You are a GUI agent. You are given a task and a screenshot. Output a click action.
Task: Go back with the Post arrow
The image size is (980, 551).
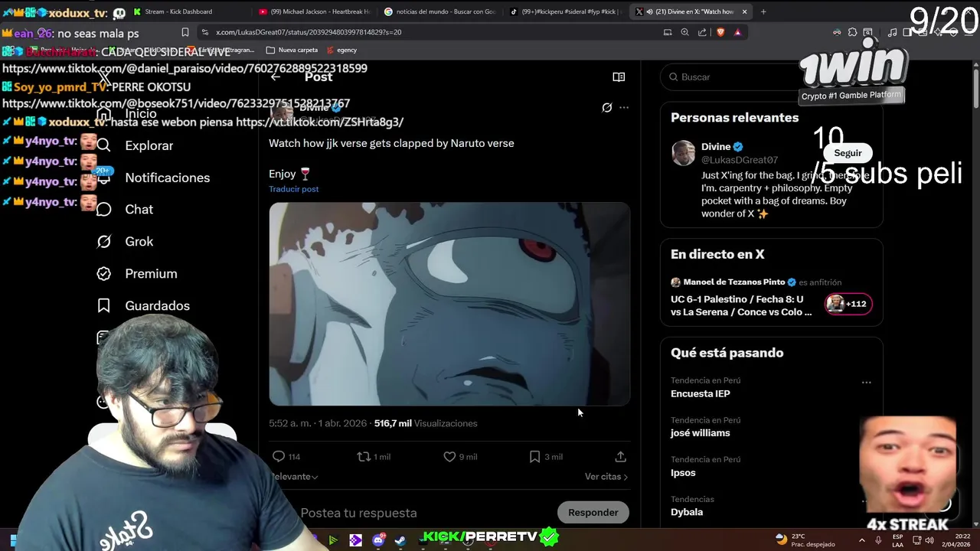[276, 77]
